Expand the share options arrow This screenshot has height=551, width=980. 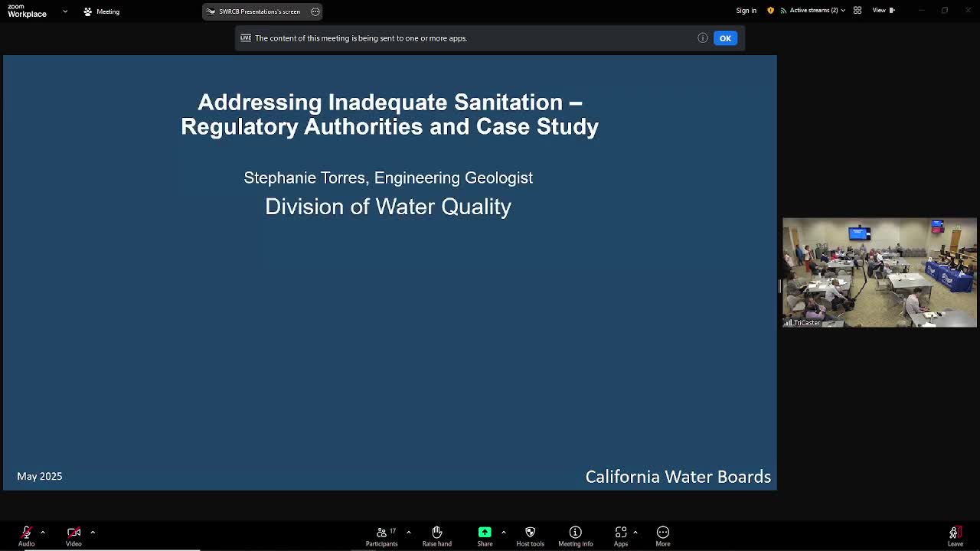pyautogui.click(x=503, y=532)
